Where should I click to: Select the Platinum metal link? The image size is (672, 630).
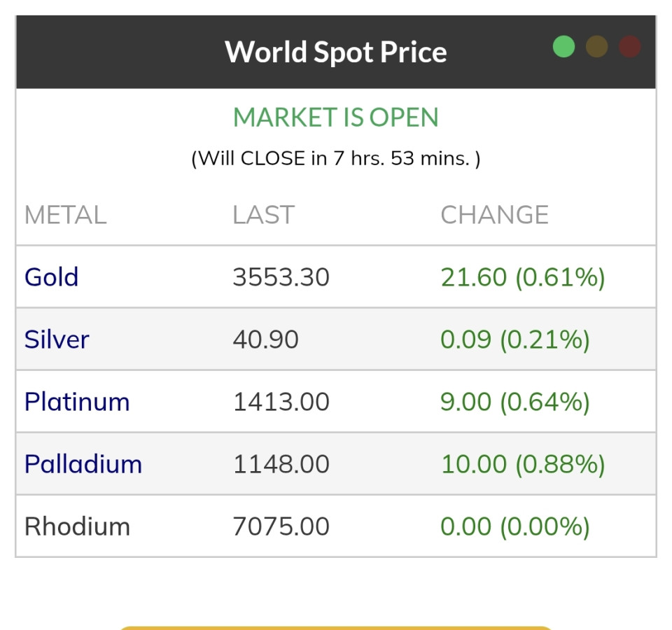(77, 402)
